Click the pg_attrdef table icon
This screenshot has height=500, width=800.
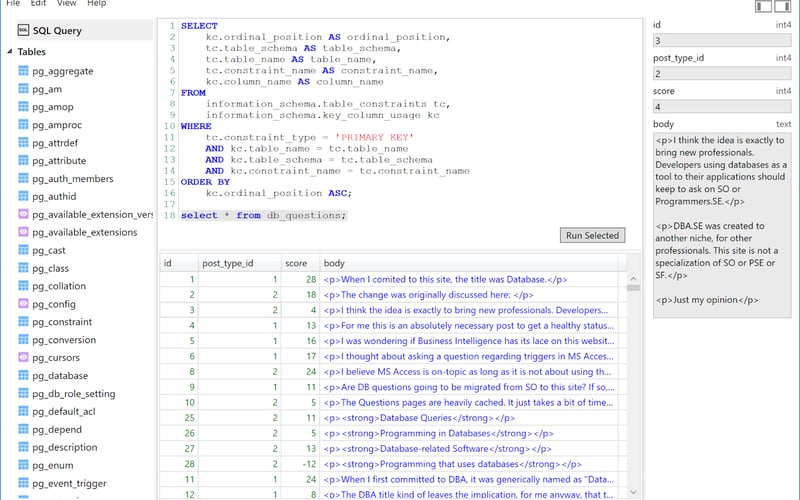[x=23, y=142]
